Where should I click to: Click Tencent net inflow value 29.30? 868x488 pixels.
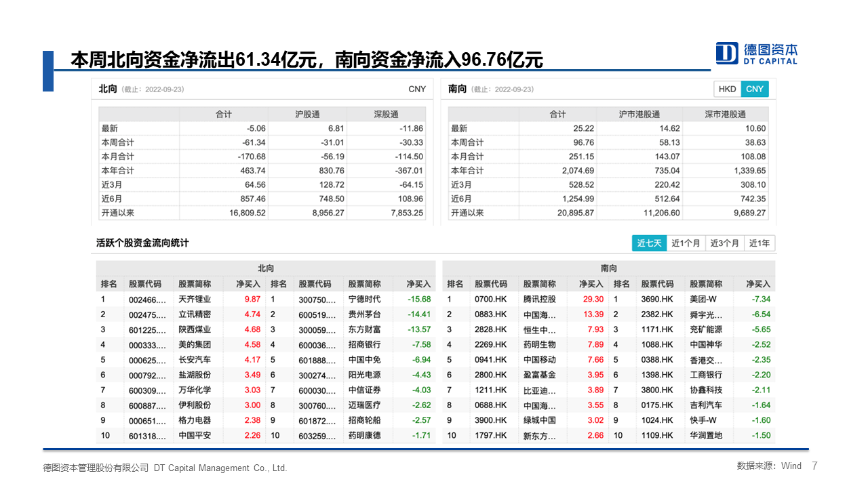pos(593,299)
